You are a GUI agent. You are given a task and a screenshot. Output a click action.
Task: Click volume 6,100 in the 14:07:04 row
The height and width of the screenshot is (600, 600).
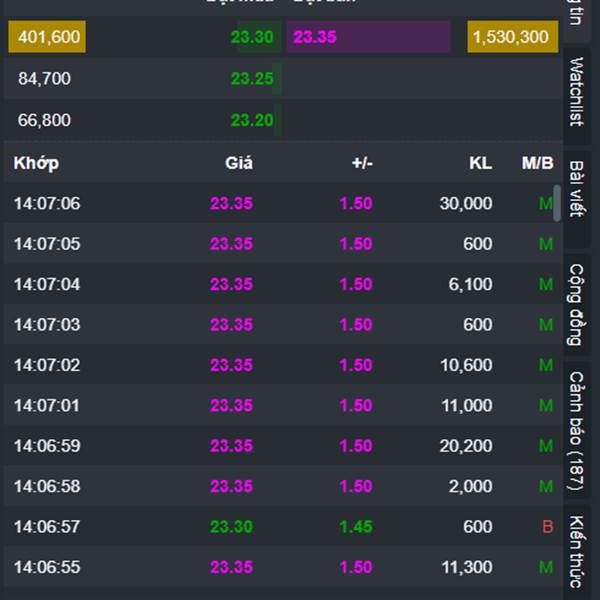coord(471,284)
